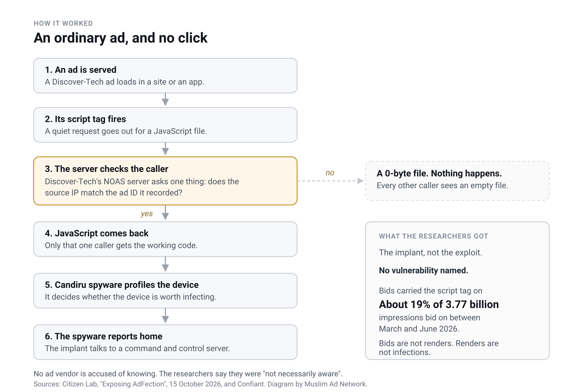Select the 'Candiru spyware profiles the device' box
Screen dimensions: 583x392
pos(165,291)
